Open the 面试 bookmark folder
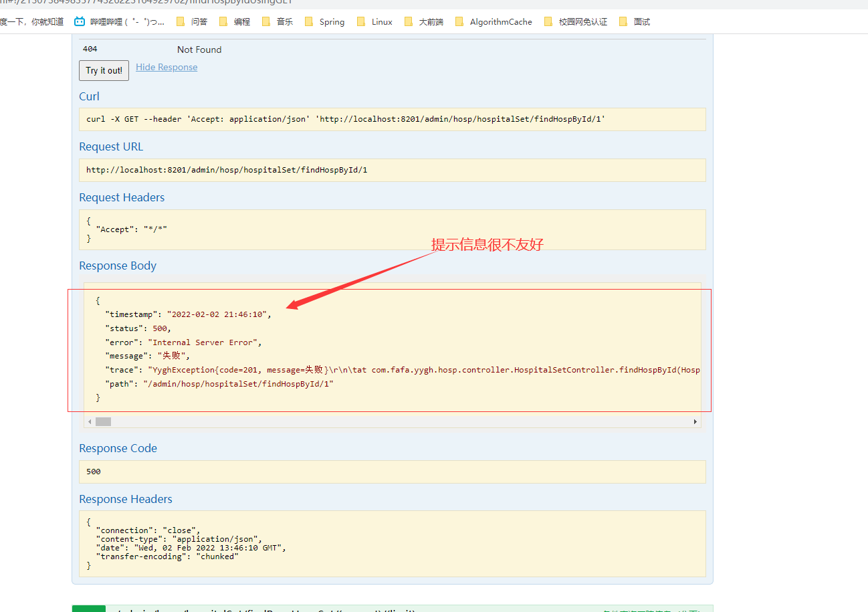 (x=634, y=22)
